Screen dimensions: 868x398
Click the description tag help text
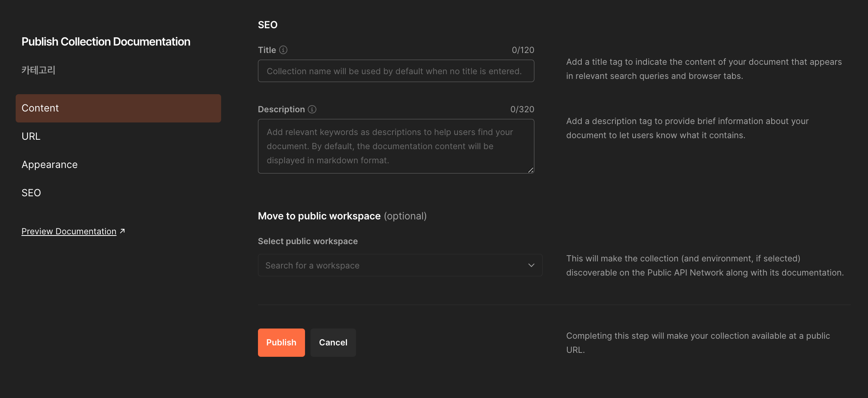688,128
